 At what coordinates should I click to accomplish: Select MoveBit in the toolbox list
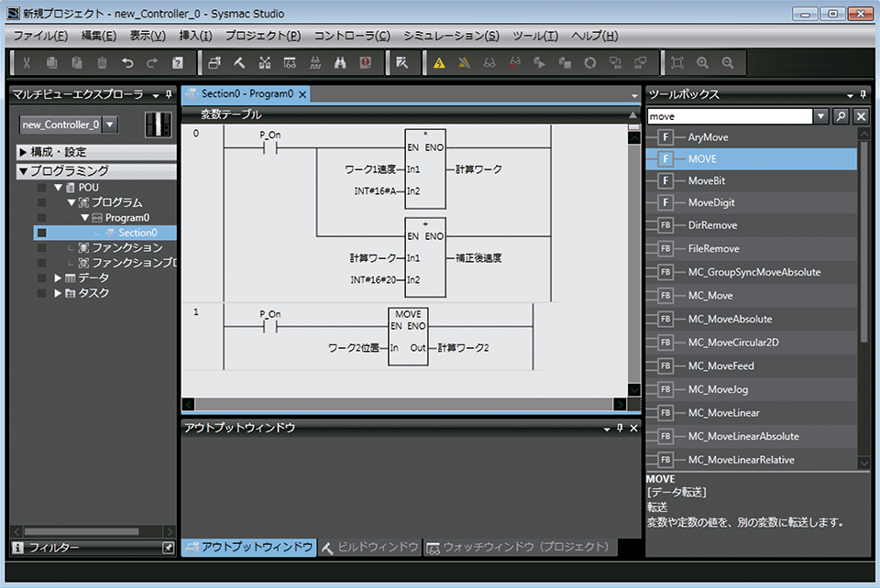pyautogui.click(x=751, y=181)
